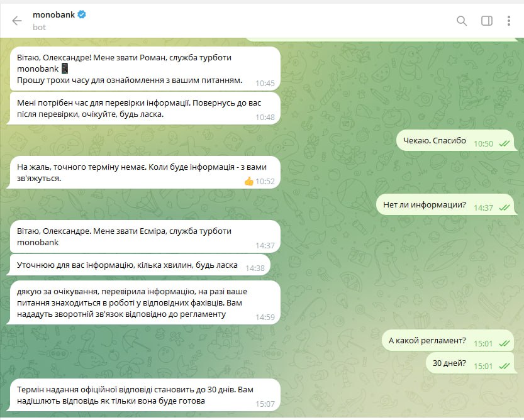Click the thumbs-up reaction on 10:52 message

point(248,182)
